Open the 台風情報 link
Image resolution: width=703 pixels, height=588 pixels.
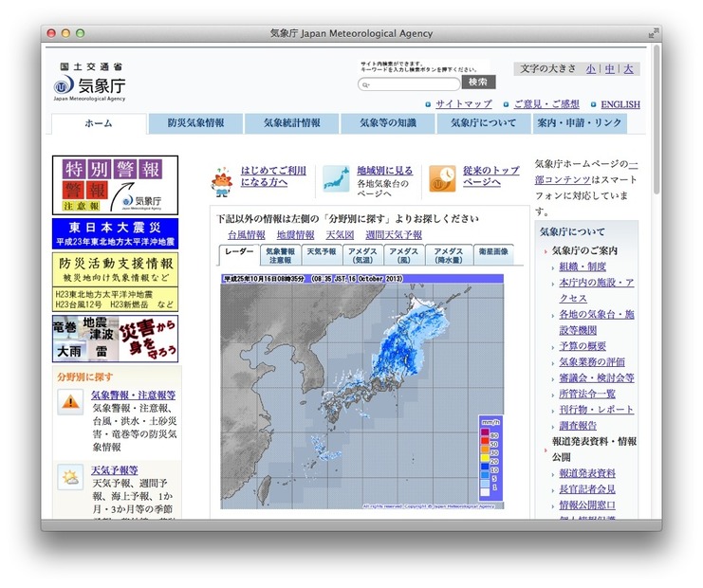click(246, 235)
